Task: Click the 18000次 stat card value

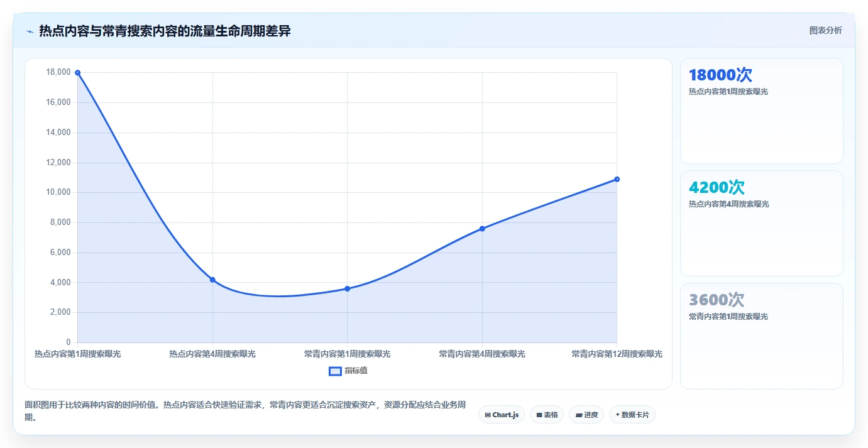Action: [720, 75]
